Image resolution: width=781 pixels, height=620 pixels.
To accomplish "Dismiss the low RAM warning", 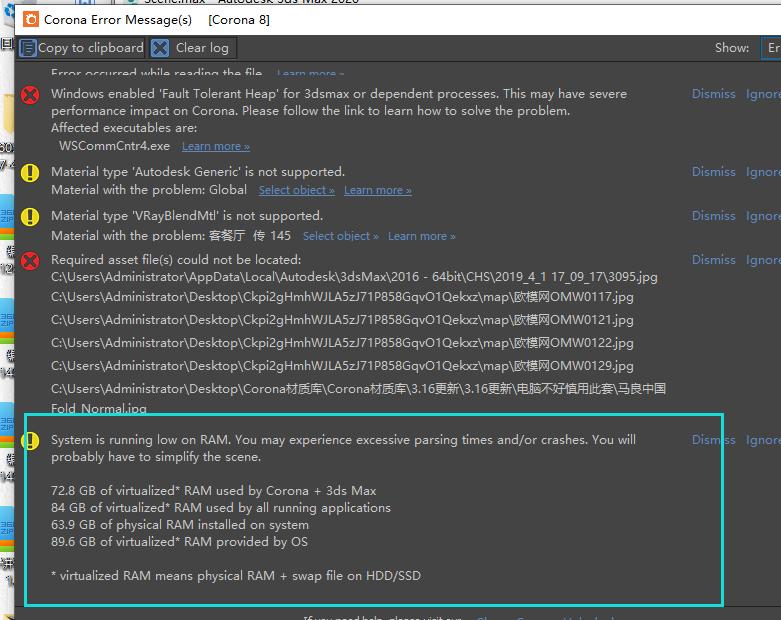I will [713, 440].
